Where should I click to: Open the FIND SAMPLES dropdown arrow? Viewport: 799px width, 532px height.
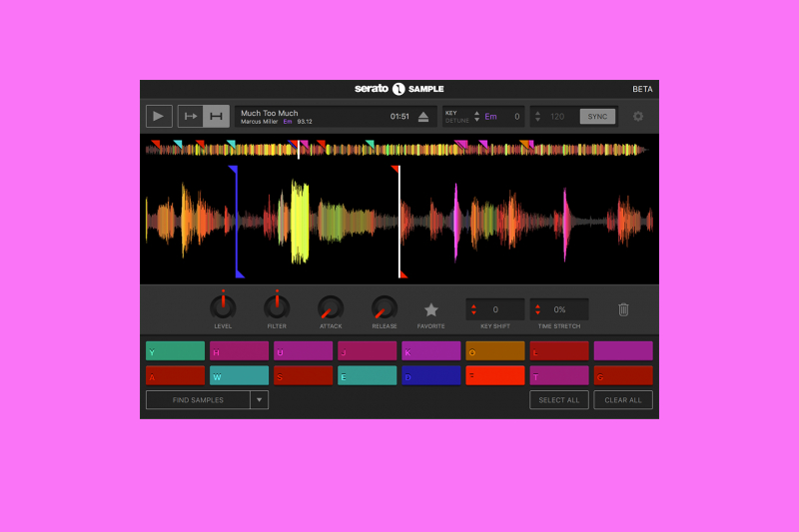(260, 400)
